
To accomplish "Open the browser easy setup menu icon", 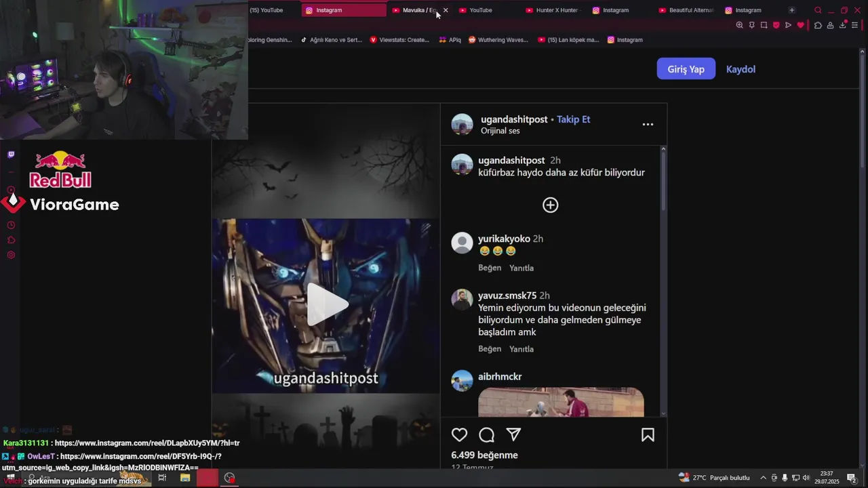I will pyautogui.click(x=856, y=25).
